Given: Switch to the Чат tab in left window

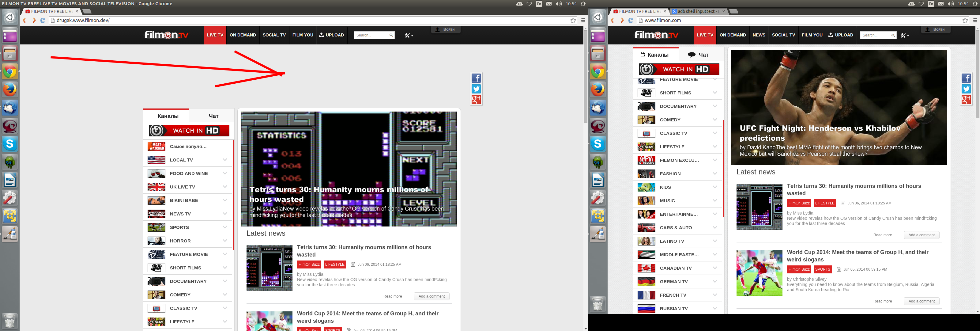Looking at the screenshot, I should 213,116.
